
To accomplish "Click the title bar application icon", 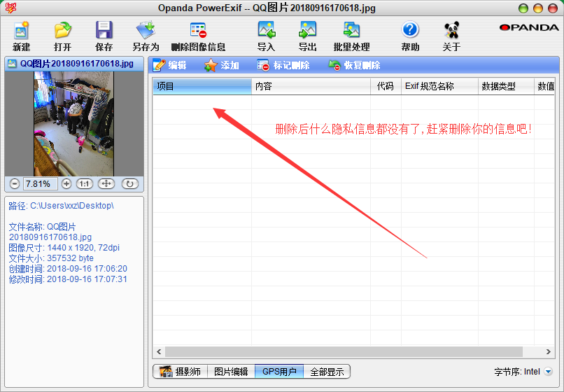I will (x=10, y=8).
